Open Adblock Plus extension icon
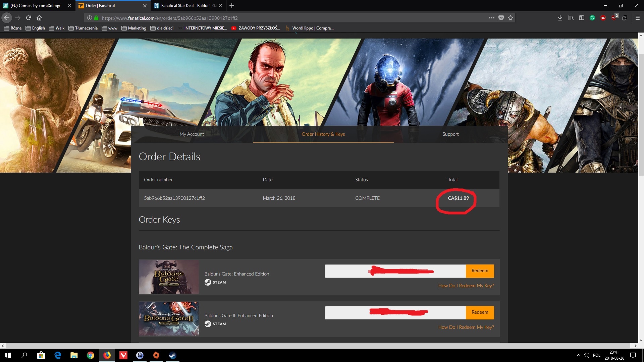The width and height of the screenshot is (644, 362). click(603, 18)
